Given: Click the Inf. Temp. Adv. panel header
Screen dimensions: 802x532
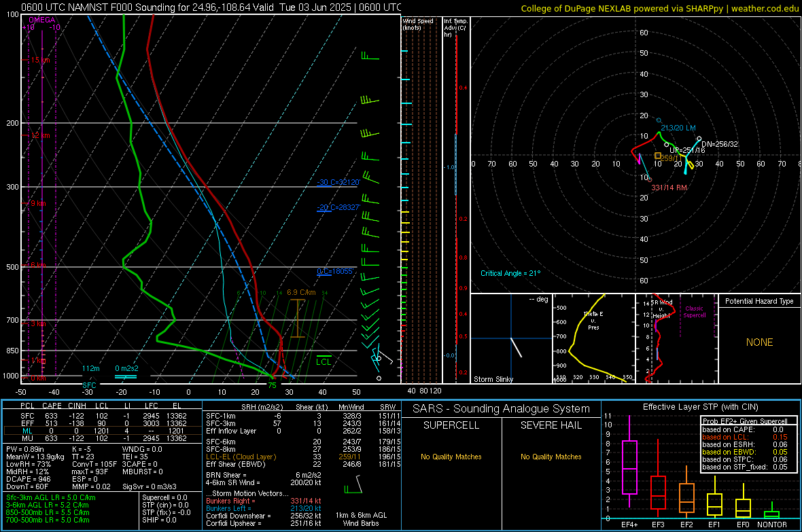Looking at the screenshot, I should pyautogui.click(x=455, y=28).
